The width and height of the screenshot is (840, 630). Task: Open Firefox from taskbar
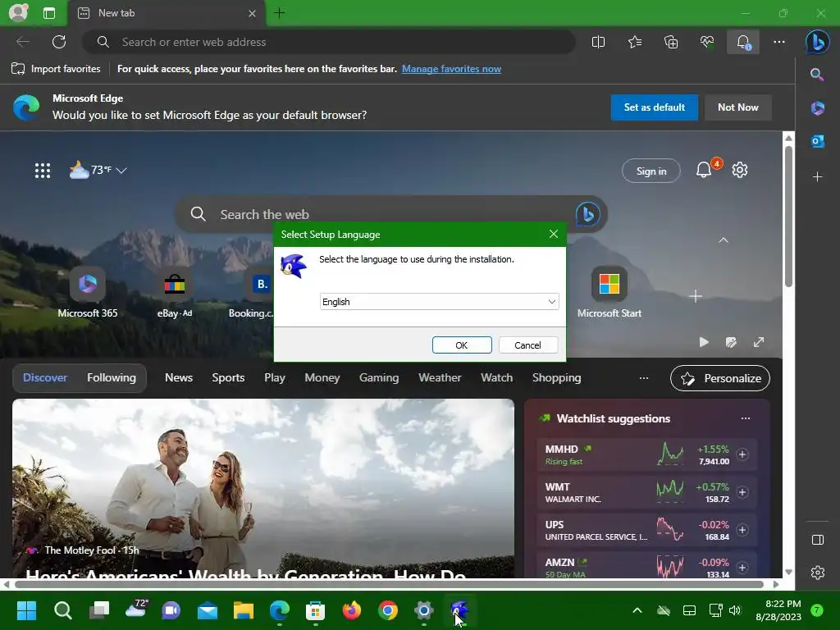[x=351, y=610]
